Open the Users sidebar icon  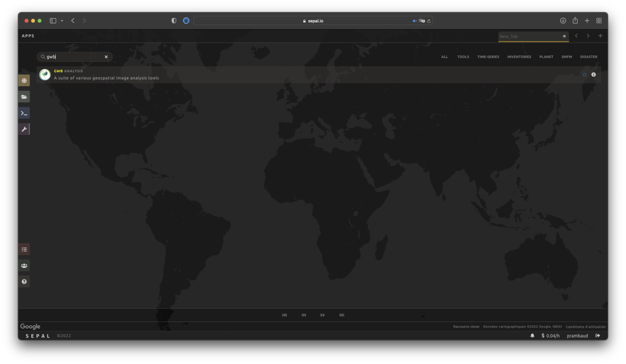pos(24,265)
